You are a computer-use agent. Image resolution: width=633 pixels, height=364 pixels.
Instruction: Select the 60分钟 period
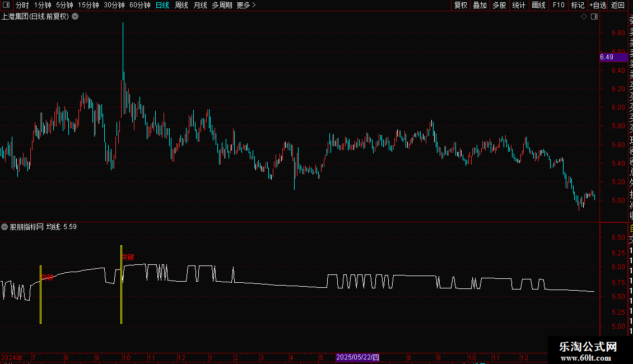point(140,5)
